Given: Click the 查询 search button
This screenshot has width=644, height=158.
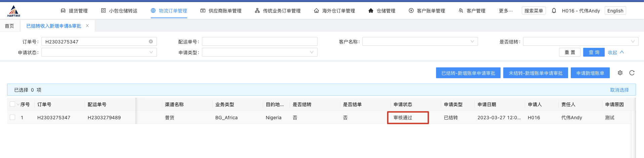Looking at the screenshot, I should click(x=594, y=52).
